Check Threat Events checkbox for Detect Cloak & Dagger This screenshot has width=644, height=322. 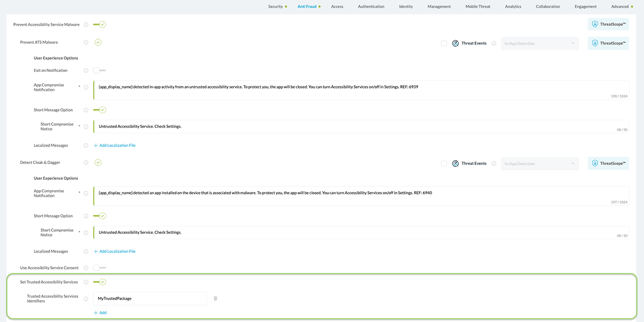(444, 163)
